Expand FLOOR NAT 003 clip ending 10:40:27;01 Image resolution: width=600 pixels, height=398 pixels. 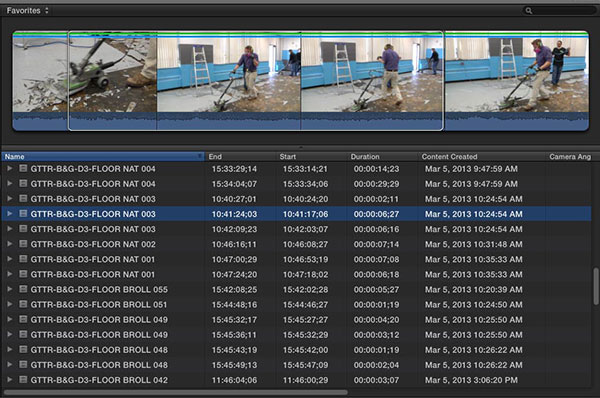pos(10,199)
